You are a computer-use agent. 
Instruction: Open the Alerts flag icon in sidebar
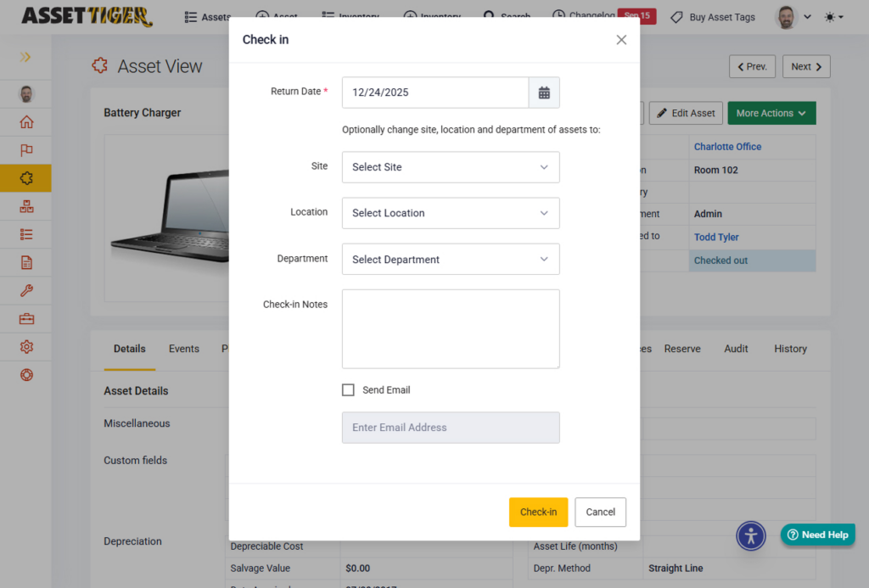[x=26, y=150]
